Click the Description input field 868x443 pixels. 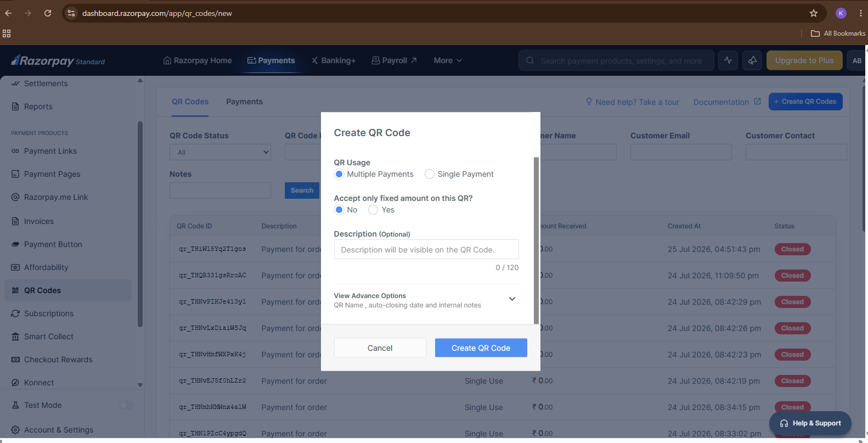coord(426,249)
